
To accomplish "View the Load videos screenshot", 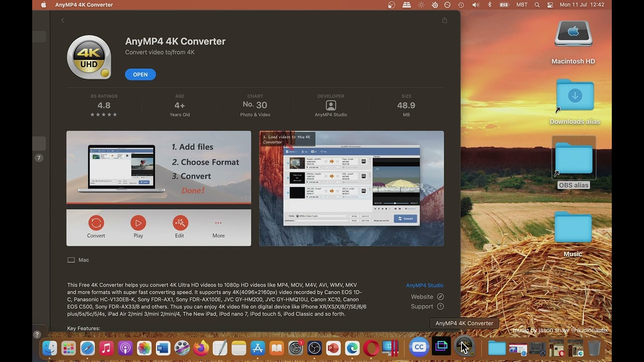I will tap(351, 189).
